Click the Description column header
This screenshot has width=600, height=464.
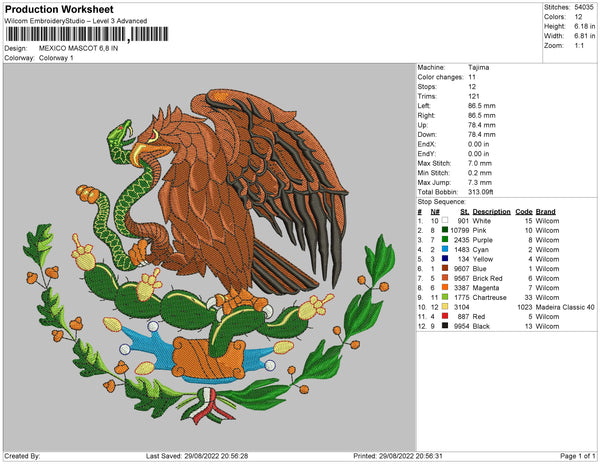pos(491,212)
